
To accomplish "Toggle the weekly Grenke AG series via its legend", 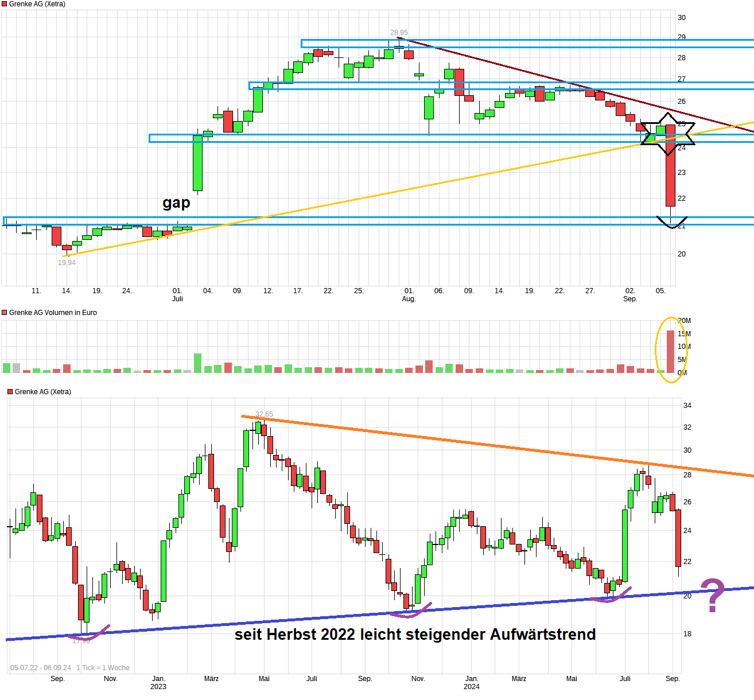I will pyautogui.click(x=43, y=391).
